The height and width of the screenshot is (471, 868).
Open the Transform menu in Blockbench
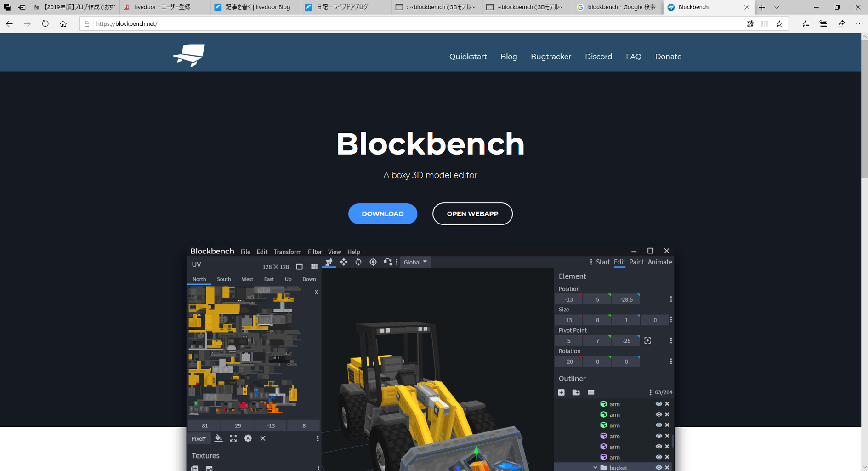288,252
